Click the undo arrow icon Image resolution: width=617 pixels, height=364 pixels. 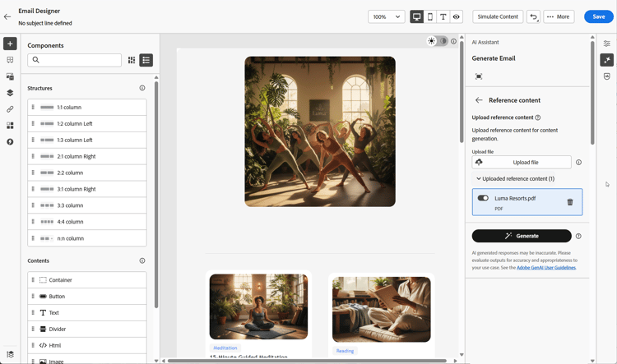(x=533, y=16)
